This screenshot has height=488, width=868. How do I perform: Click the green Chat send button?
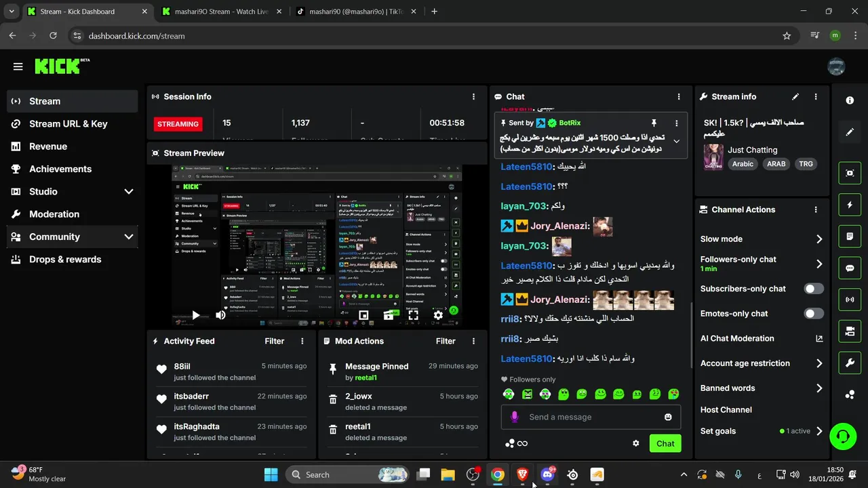coord(665,443)
